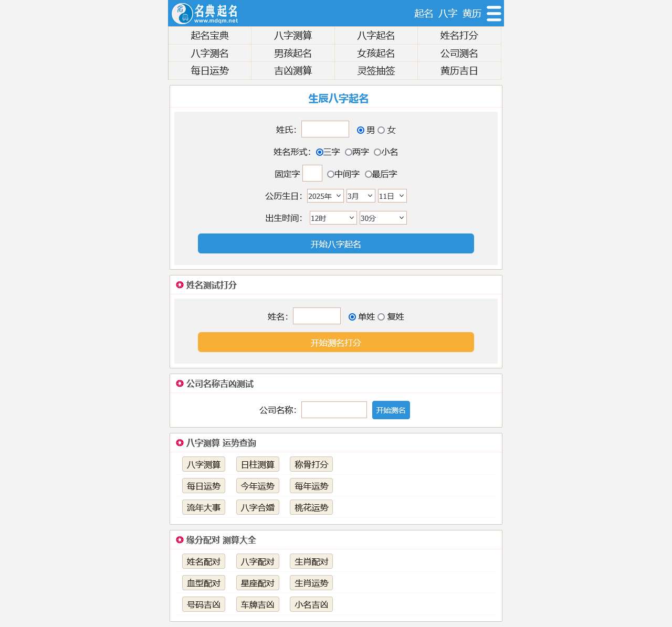The image size is (672, 627).
Task: Open the 流年大事 link
Action: [204, 507]
